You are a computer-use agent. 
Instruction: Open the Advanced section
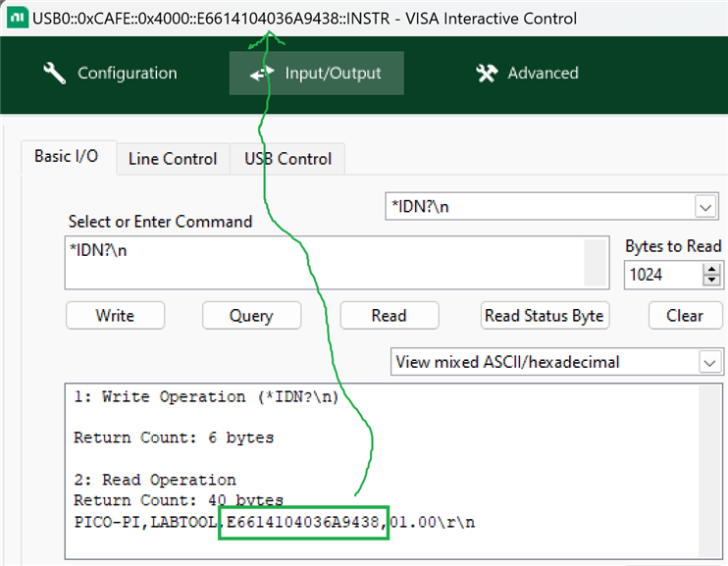coord(527,74)
